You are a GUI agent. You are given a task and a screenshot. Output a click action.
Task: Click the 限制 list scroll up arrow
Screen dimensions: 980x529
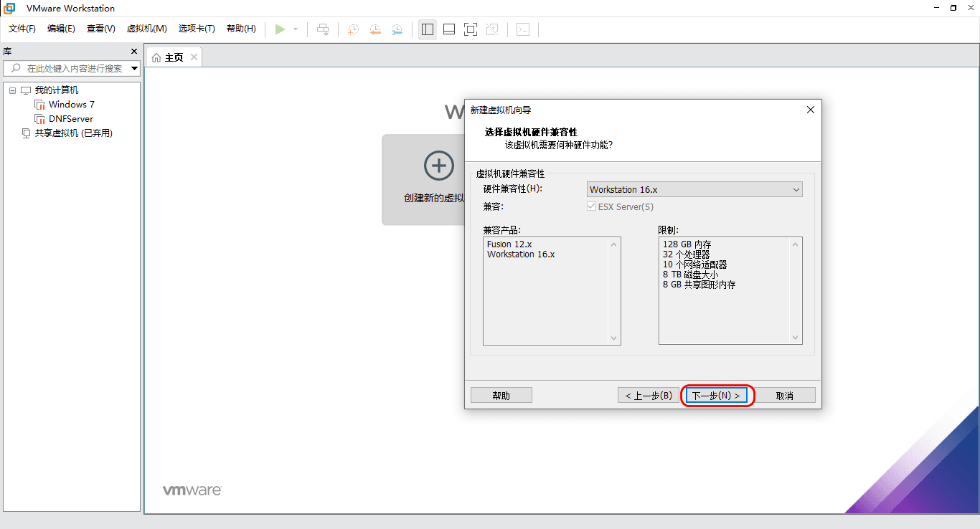pos(795,245)
